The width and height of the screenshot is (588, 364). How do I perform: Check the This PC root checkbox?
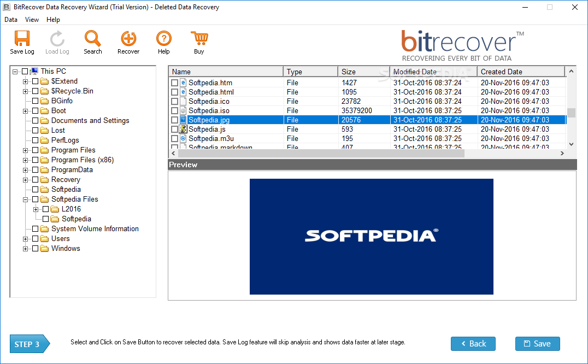tap(25, 71)
